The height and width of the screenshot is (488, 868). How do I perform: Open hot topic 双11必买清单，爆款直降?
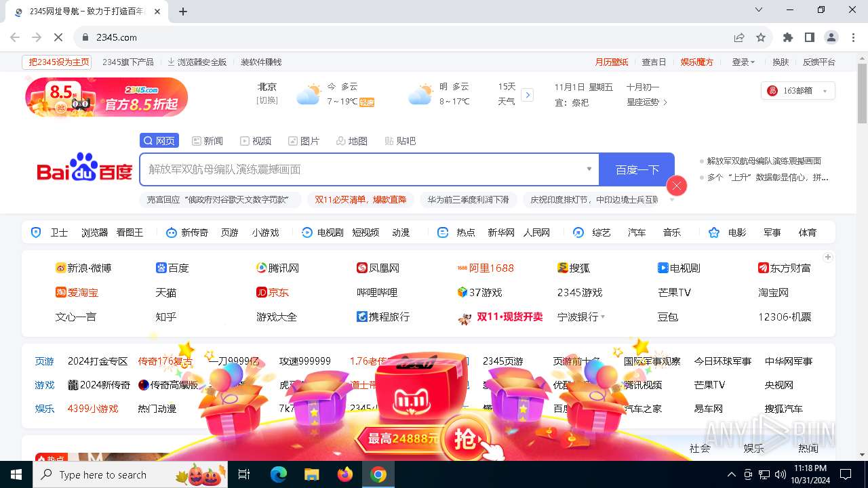click(x=361, y=200)
